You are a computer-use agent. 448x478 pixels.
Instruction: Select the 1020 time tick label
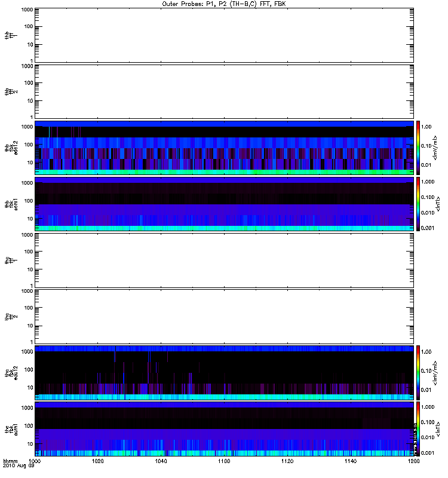click(x=98, y=462)
